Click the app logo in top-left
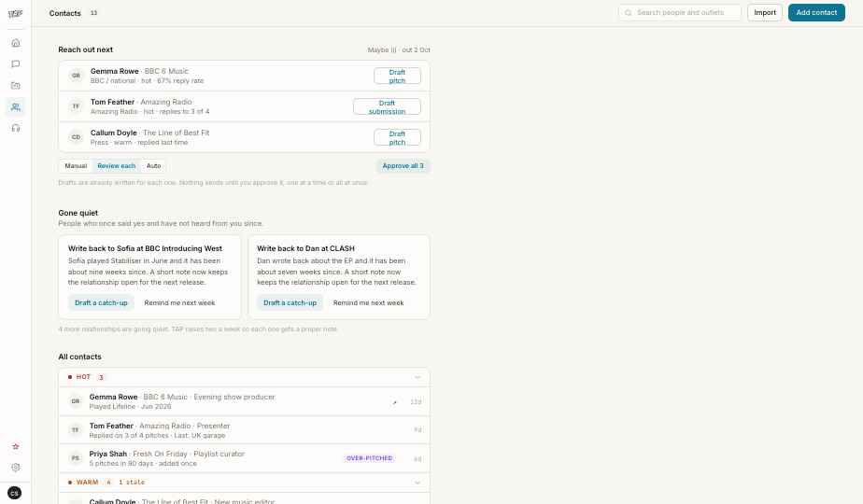This screenshot has width=863, height=504. click(x=15, y=14)
